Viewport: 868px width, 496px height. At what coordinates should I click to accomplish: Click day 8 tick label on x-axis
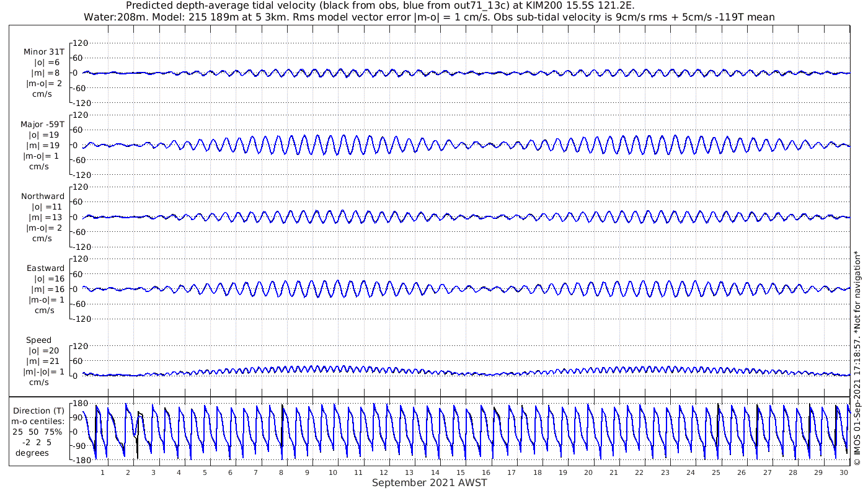point(281,472)
